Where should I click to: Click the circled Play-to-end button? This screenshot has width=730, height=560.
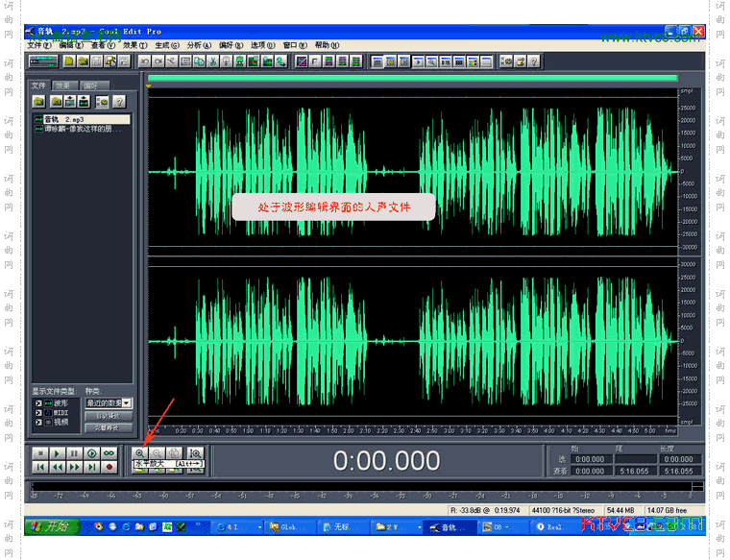[x=91, y=453]
